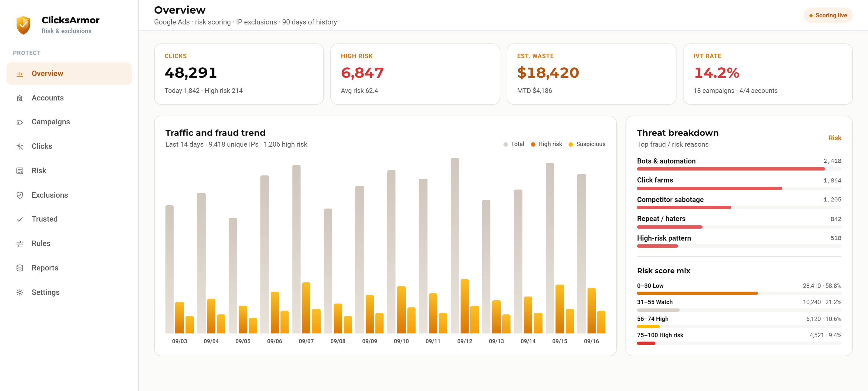Click the High Risk 6,847 card
Viewport: 868px width, 391px height.
coord(415,74)
